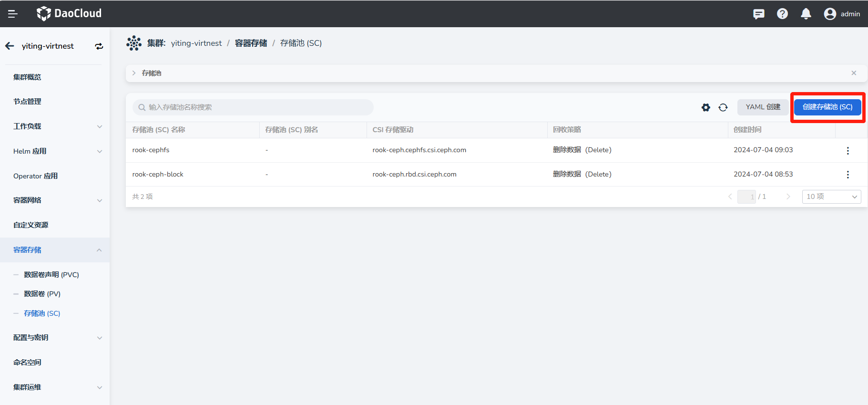Expand the 存储池 info banner
Screen dimensions: 868x405
click(x=134, y=73)
